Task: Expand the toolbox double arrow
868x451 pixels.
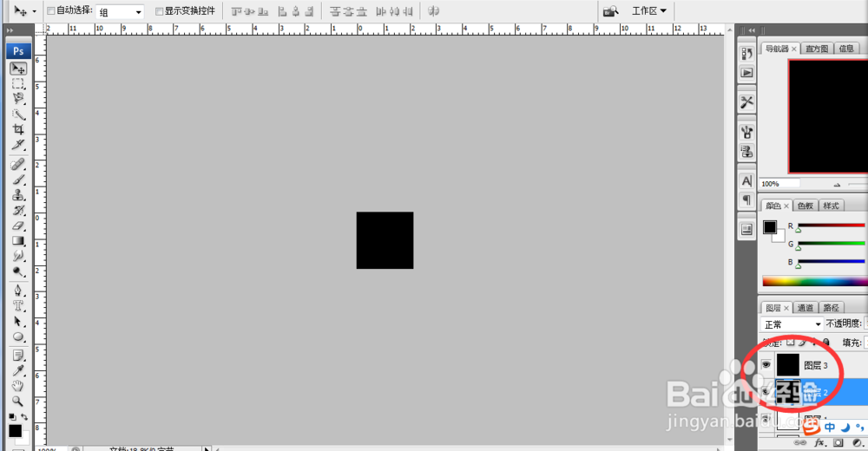Action: click(10, 30)
